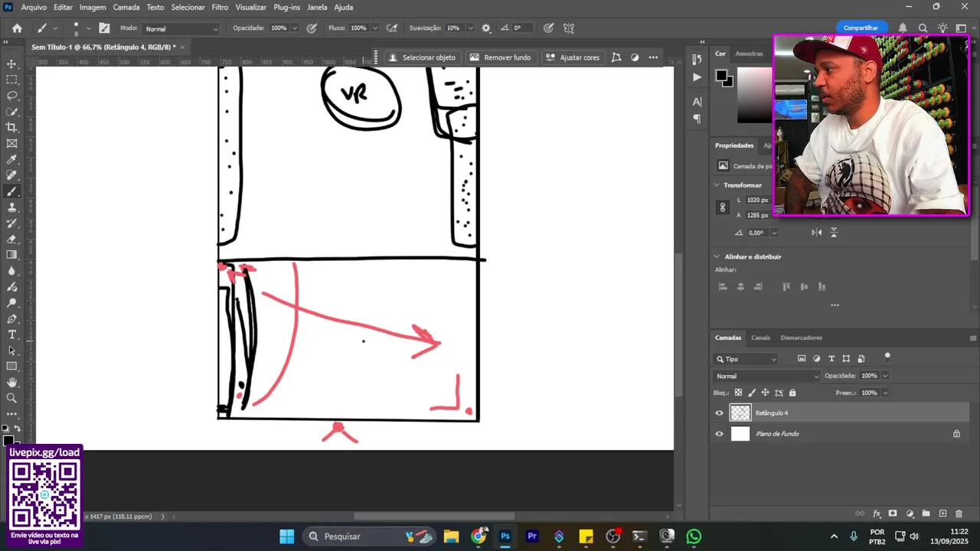
Task: Select the Blur tool
Action: pyautogui.click(x=11, y=271)
